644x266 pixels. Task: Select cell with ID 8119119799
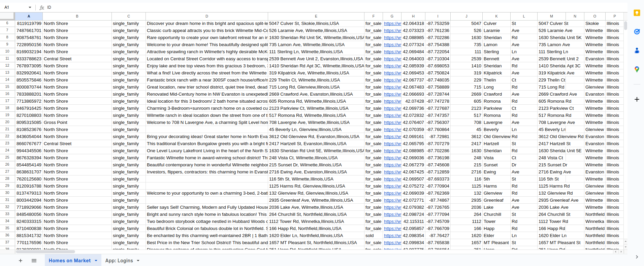click(29, 24)
